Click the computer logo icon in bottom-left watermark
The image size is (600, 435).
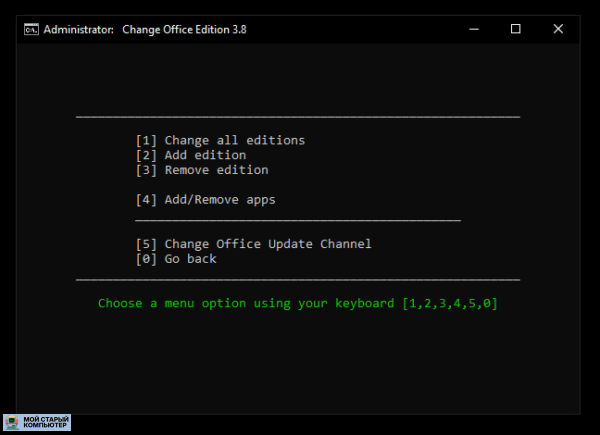[x=11, y=423]
